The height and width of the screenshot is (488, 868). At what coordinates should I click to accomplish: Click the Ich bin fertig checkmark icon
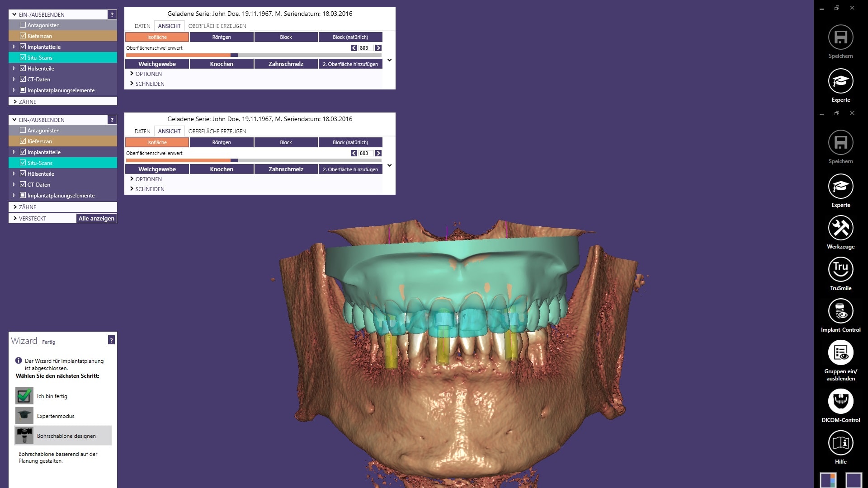click(24, 396)
